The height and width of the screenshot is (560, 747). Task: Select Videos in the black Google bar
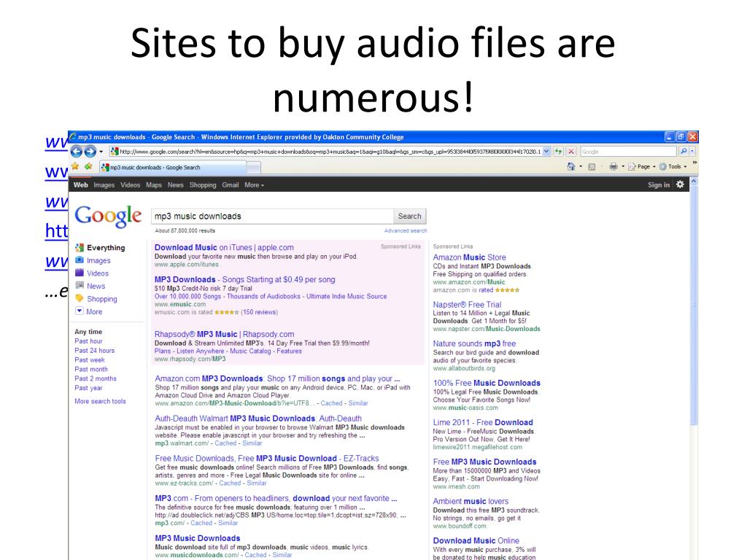pyautogui.click(x=130, y=184)
